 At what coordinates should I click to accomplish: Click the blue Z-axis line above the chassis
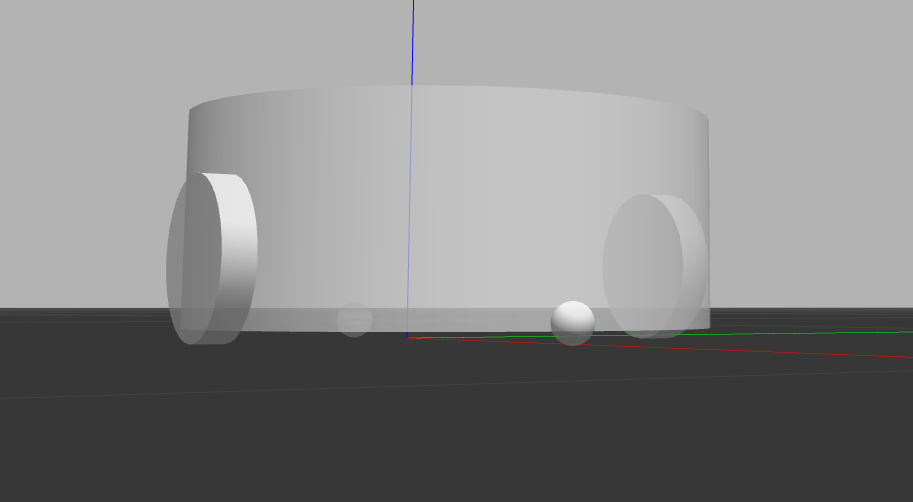coord(412,40)
